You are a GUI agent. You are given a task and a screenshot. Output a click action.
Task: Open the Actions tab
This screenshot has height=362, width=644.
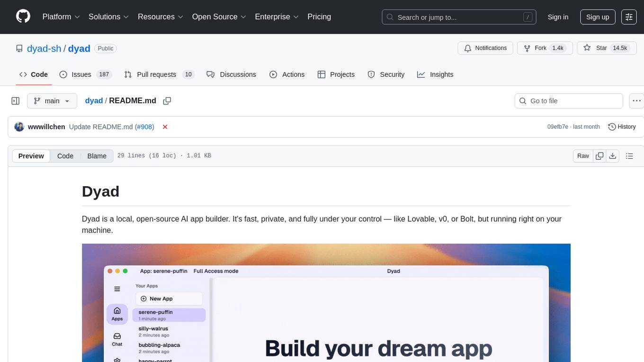coord(287,74)
